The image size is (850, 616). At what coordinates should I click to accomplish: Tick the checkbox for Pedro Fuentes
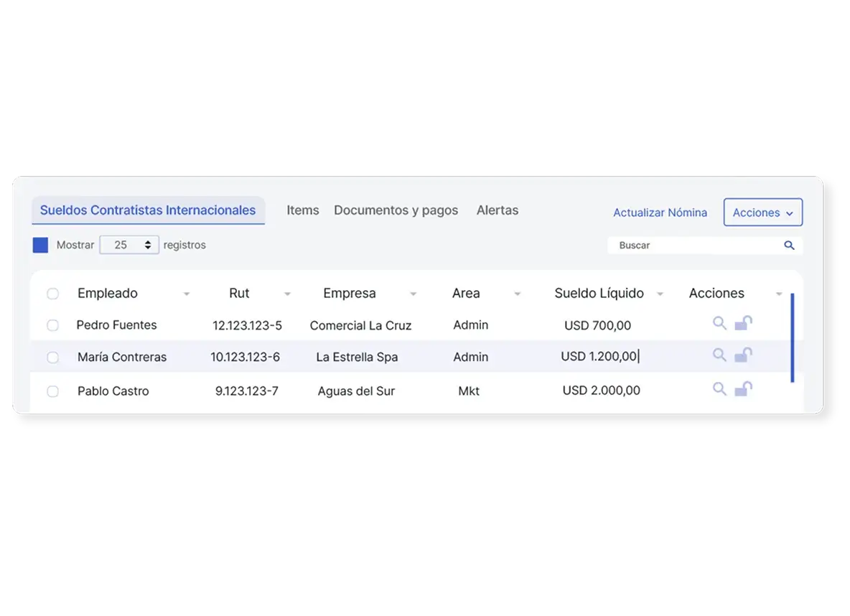(x=52, y=325)
